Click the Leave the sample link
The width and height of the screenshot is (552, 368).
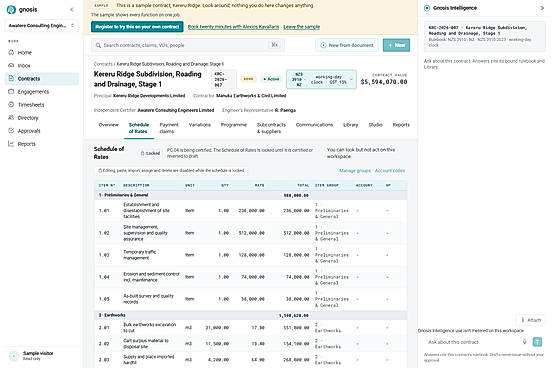[301, 27]
